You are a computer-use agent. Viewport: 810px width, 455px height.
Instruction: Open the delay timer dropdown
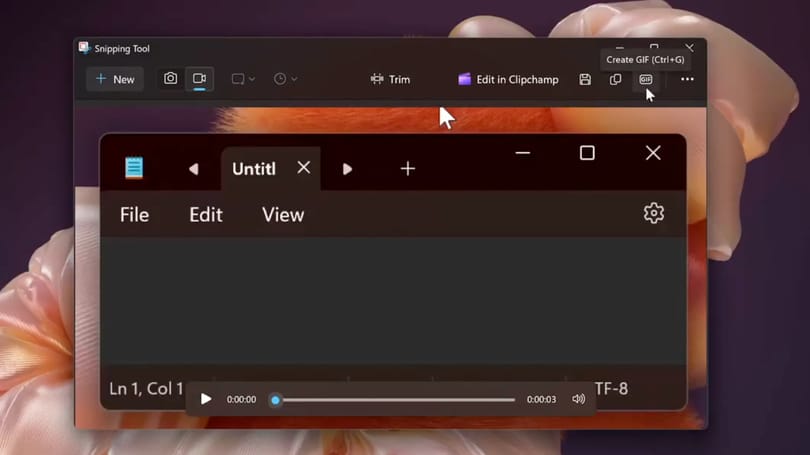point(285,79)
